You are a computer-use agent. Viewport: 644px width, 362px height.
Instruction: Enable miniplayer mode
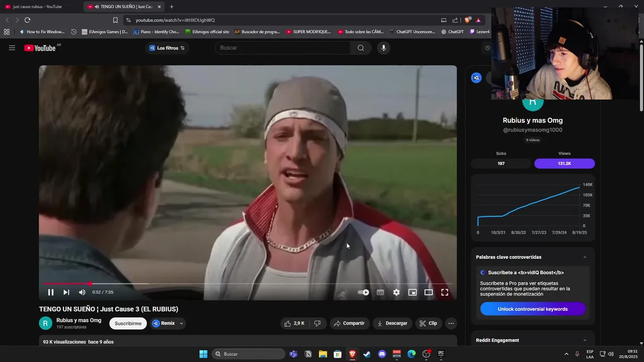413,292
